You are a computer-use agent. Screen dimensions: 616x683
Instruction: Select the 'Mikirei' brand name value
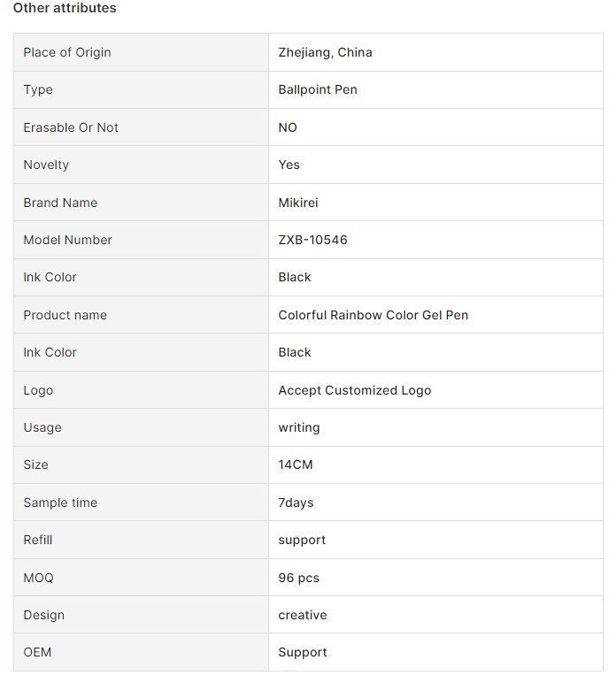[298, 203]
